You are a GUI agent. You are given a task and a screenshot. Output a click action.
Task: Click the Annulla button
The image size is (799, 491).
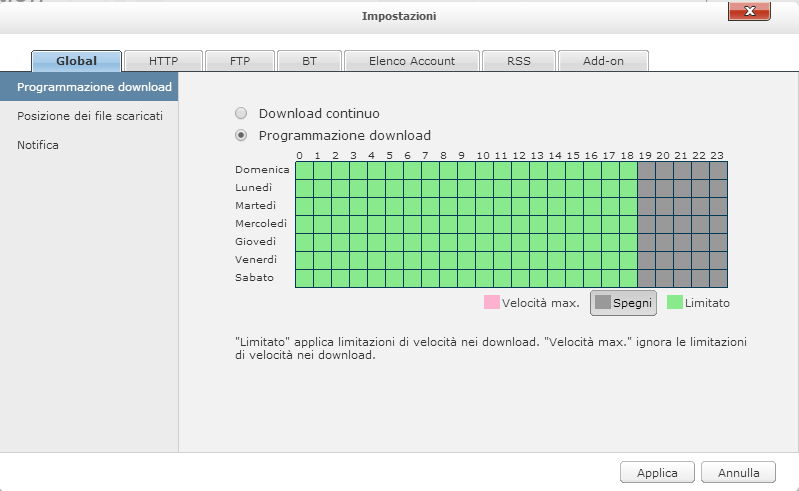click(738, 473)
